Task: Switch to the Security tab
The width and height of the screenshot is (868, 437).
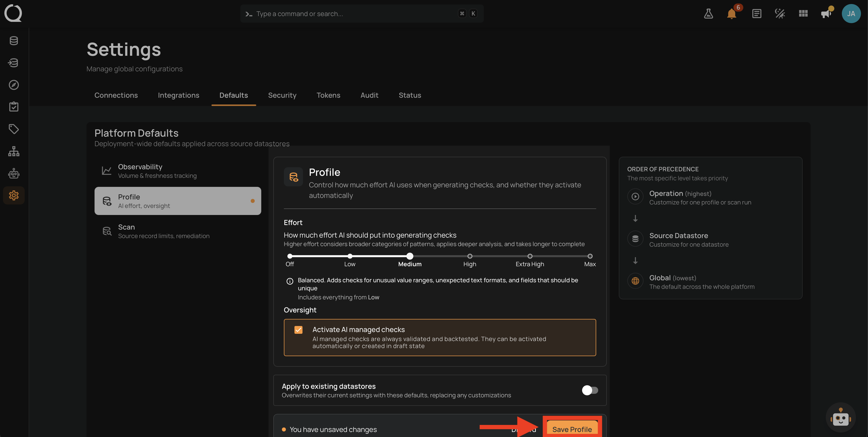Action: click(x=282, y=95)
